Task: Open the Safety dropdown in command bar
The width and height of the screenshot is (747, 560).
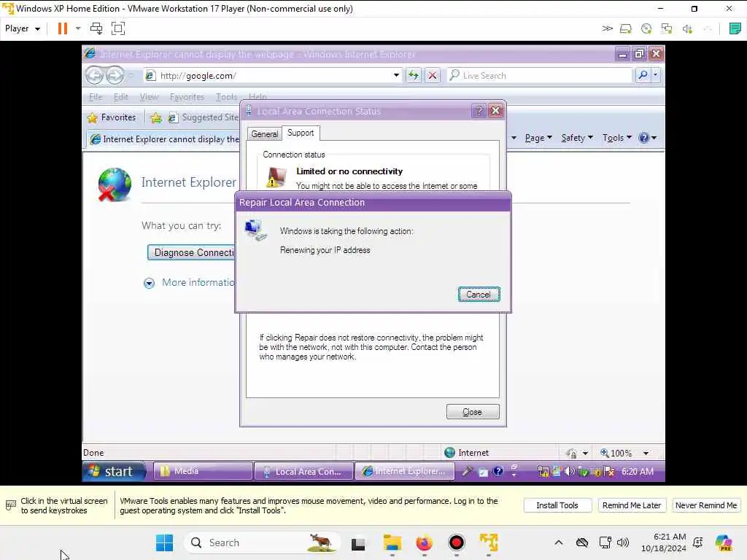Action: [577, 138]
